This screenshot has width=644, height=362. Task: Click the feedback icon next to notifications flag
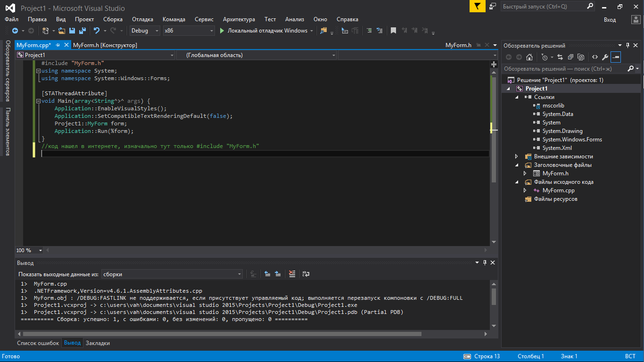click(493, 7)
